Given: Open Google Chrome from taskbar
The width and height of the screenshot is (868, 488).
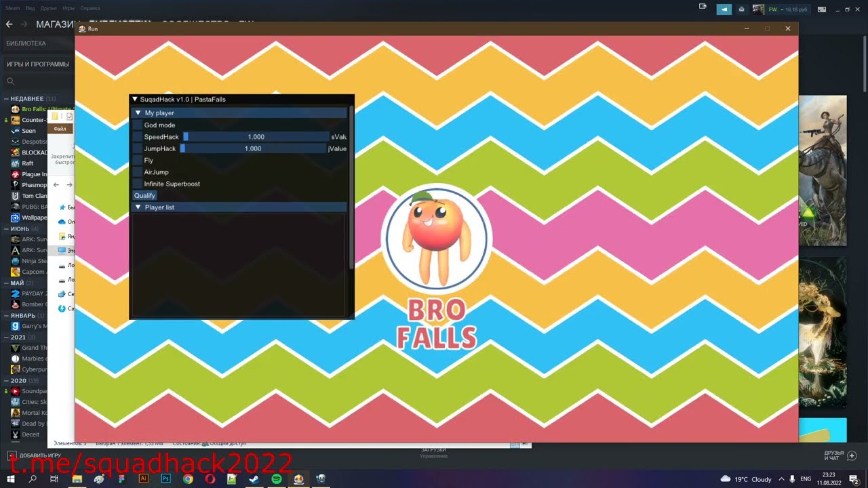Looking at the screenshot, I should [188, 479].
